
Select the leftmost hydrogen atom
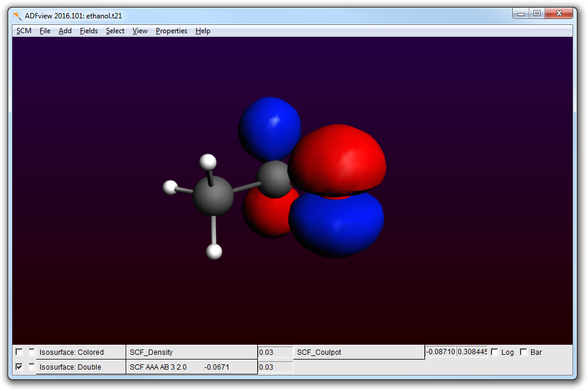click(x=170, y=187)
